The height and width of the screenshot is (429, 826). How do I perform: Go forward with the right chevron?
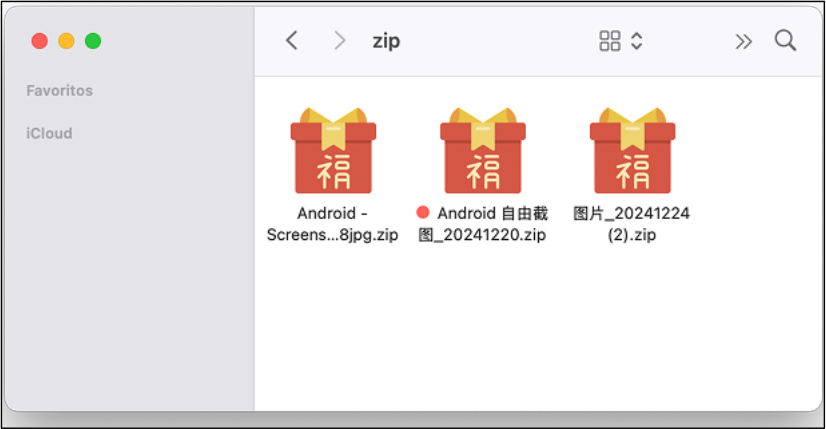[340, 41]
